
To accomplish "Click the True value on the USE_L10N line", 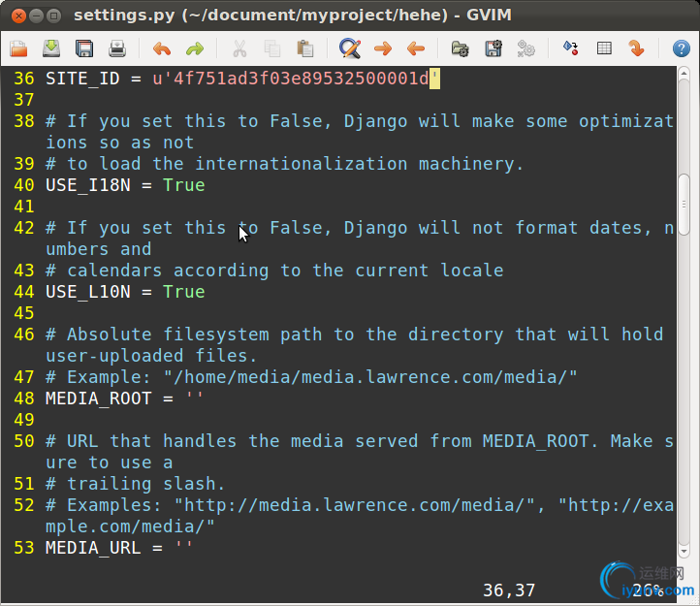I will [x=184, y=292].
